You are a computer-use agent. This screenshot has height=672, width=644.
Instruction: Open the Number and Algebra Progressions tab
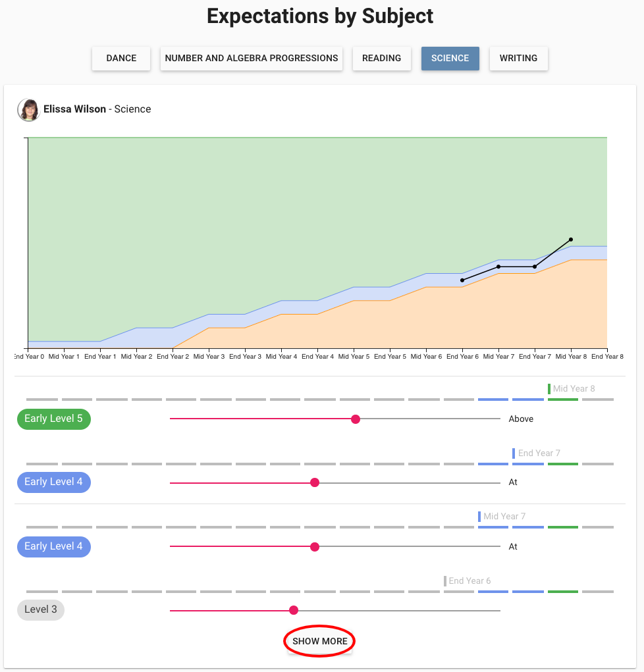(252, 58)
